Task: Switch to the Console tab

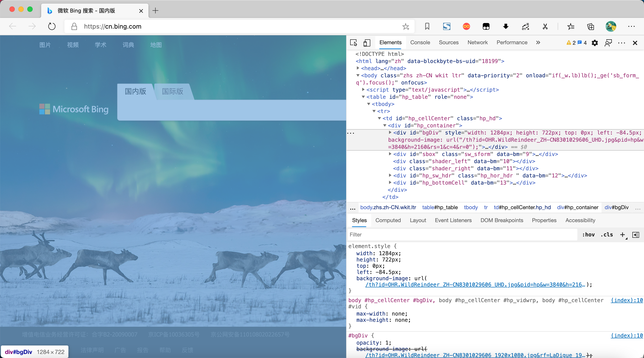Action: [x=420, y=42]
